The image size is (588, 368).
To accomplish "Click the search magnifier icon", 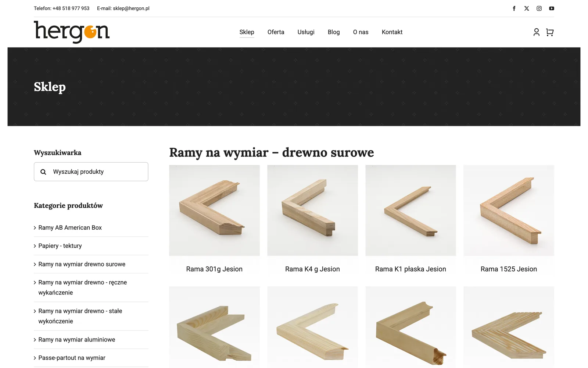I will (x=43, y=172).
